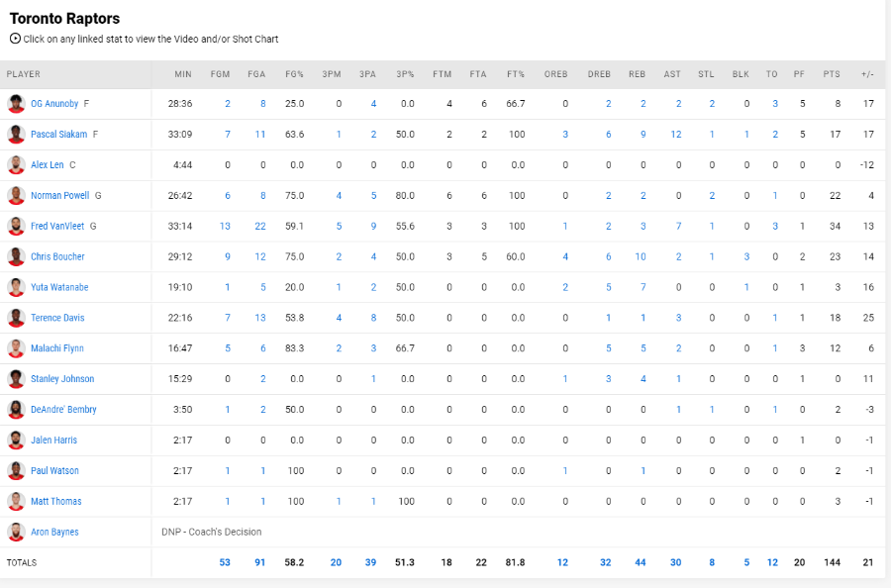View Chris Boucher's 10 rebounds

pos(641,256)
